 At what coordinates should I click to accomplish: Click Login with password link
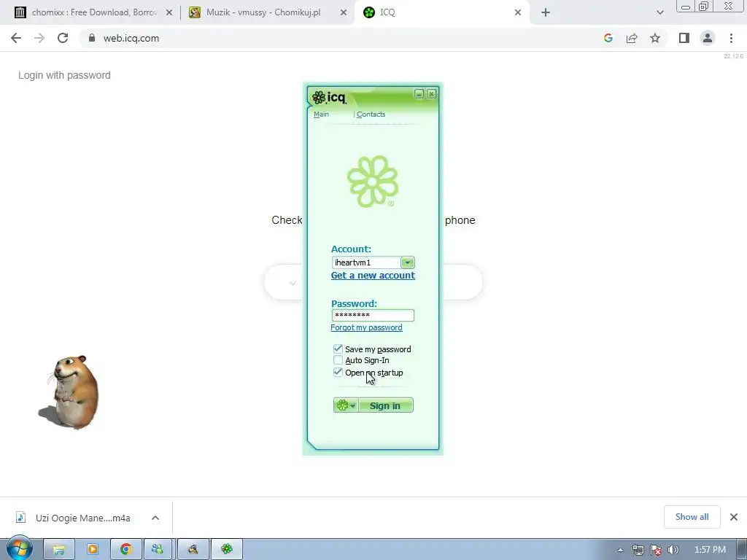coord(64,75)
